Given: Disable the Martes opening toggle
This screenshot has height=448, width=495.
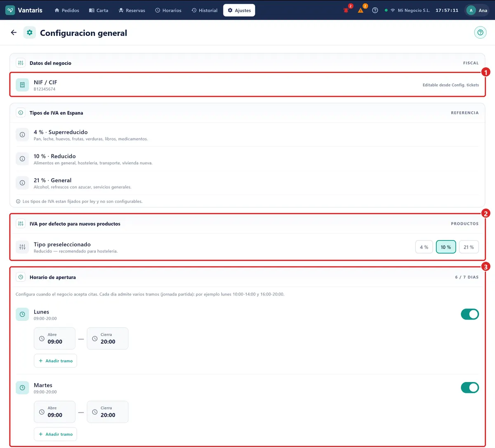Looking at the screenshot, I should tap(470, 388).
